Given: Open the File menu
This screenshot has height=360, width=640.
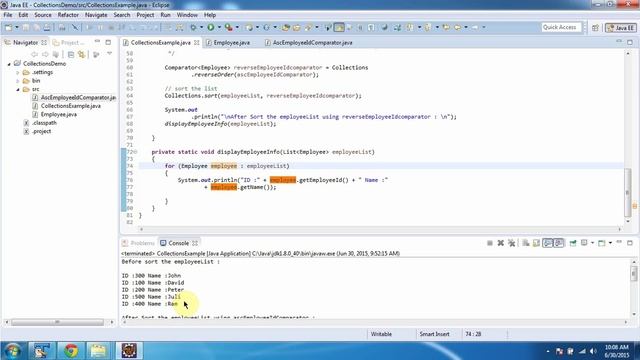Looking at the screenshot, I should [x=8, y=15].
